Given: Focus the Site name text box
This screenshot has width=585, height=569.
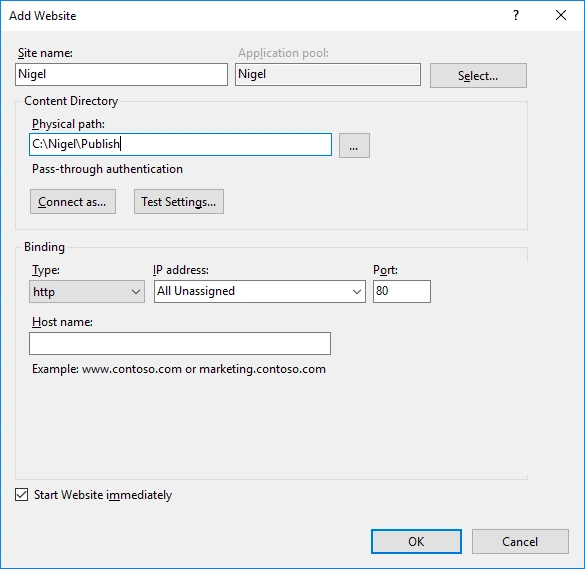Looking at the screenshot, I should [x=121, y=74].
